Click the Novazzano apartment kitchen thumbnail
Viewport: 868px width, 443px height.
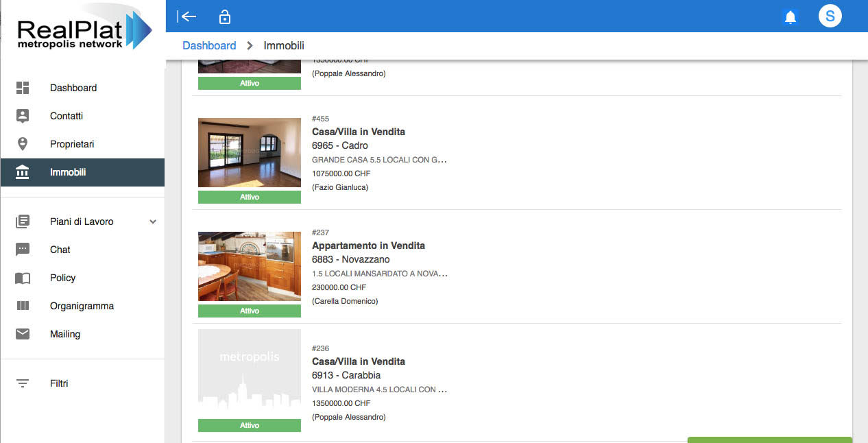[x=250, y=266]
